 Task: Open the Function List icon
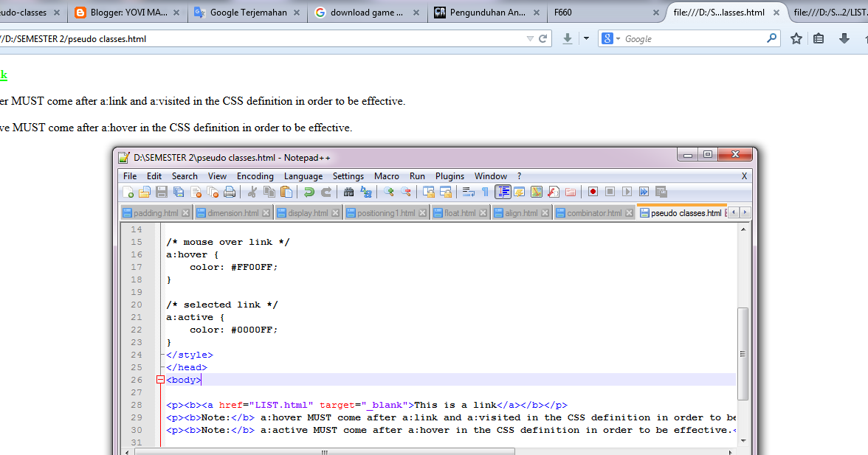[554, 192]
